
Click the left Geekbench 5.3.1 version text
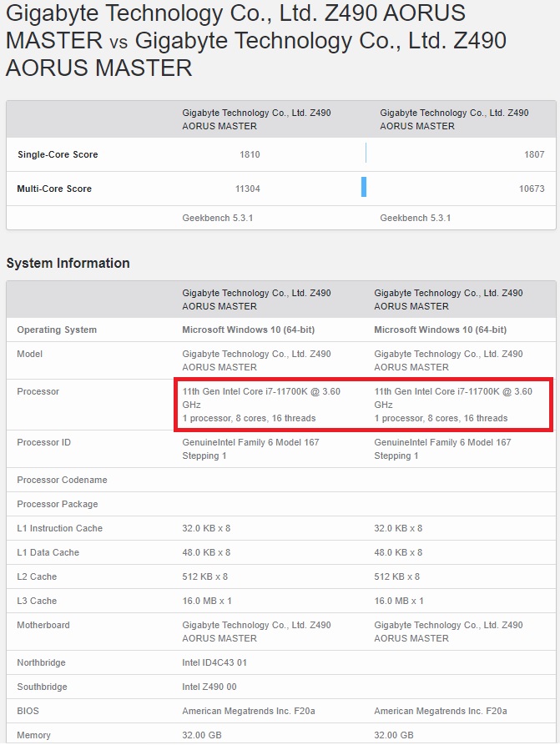click(217, 218)
